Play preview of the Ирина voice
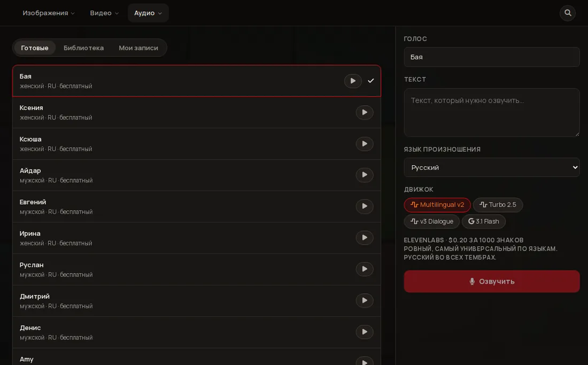588x365 pixels. click(365, 238)
